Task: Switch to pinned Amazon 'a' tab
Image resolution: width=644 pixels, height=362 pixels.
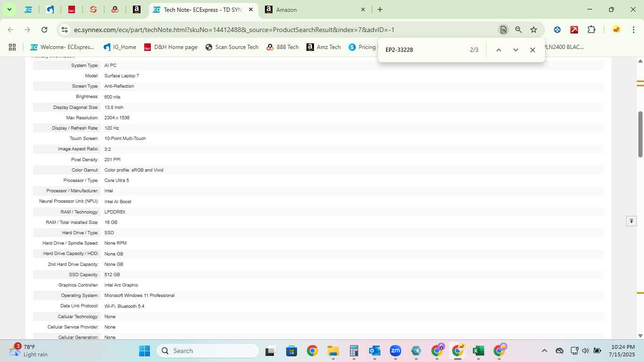Action: pyautogui.click(x=136, y=9)
